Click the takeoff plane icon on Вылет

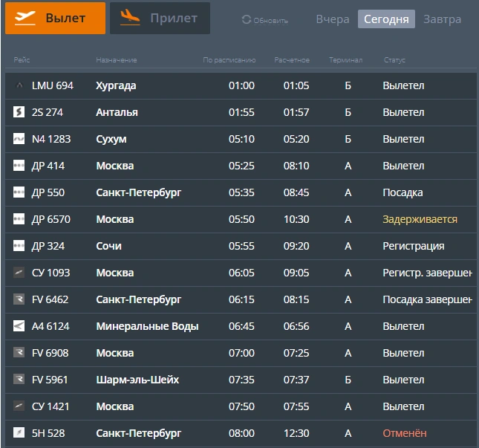[x=25, y=18]
